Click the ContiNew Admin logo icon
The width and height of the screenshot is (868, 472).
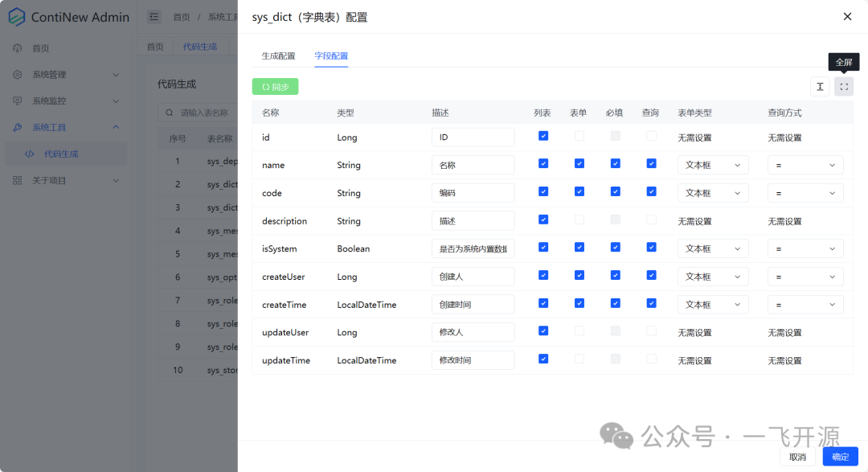coord(17,16)
